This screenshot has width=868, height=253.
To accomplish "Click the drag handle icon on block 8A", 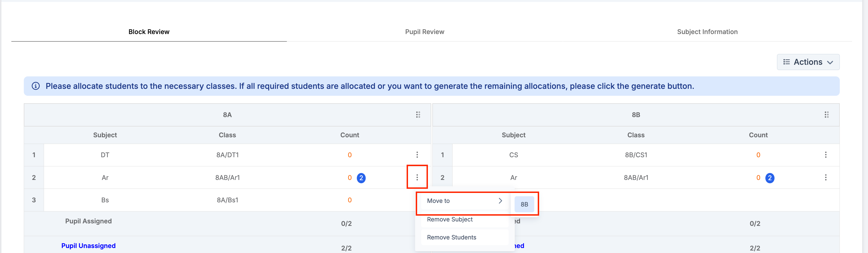I will [x=418, y=115].
